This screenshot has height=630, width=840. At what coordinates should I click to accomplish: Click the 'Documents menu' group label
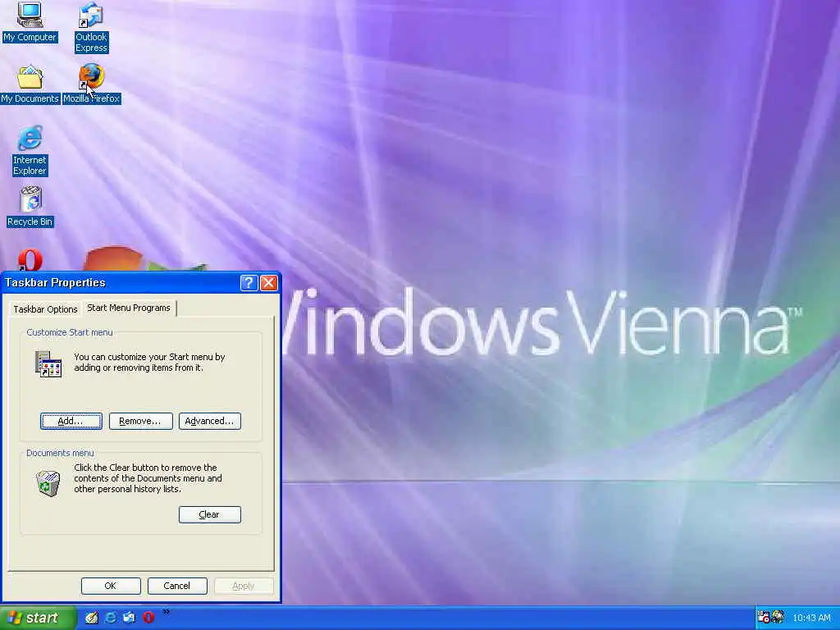click(60, 453)
